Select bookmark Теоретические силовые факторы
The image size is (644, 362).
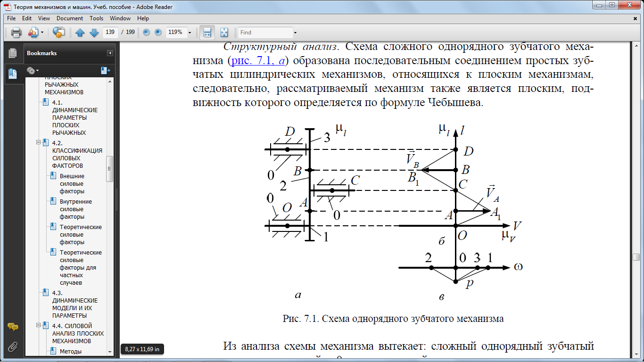[x=81, y=235]
